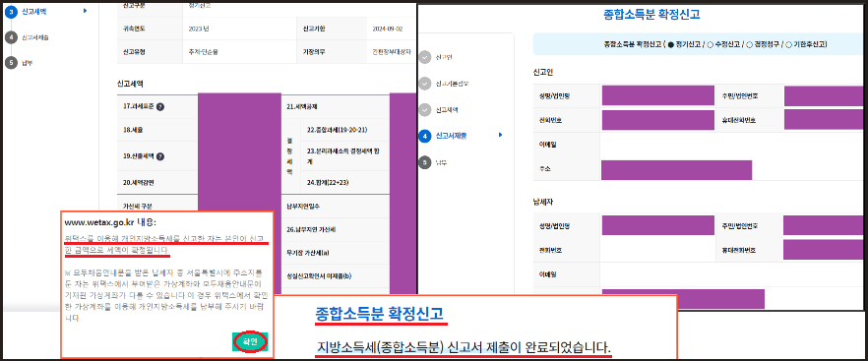Click the checkmark for 신고세액 step in right window
This screenshot has width=868, height=361.
[x=424, y=109]
